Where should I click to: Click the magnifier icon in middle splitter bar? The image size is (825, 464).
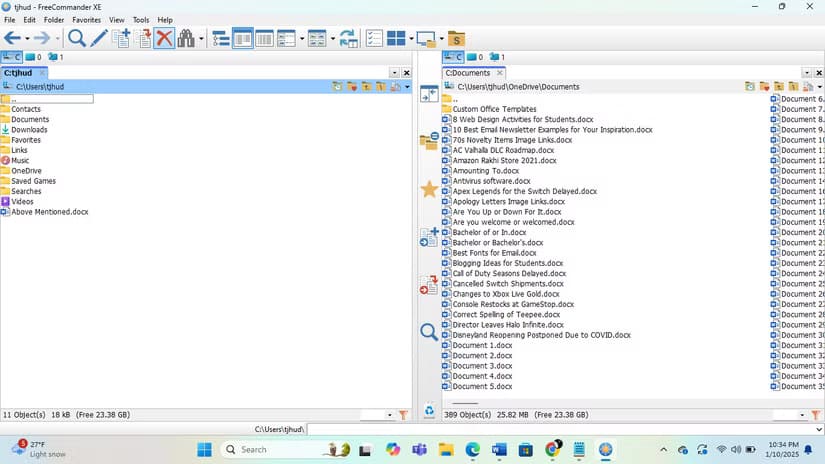click(429, 332)
